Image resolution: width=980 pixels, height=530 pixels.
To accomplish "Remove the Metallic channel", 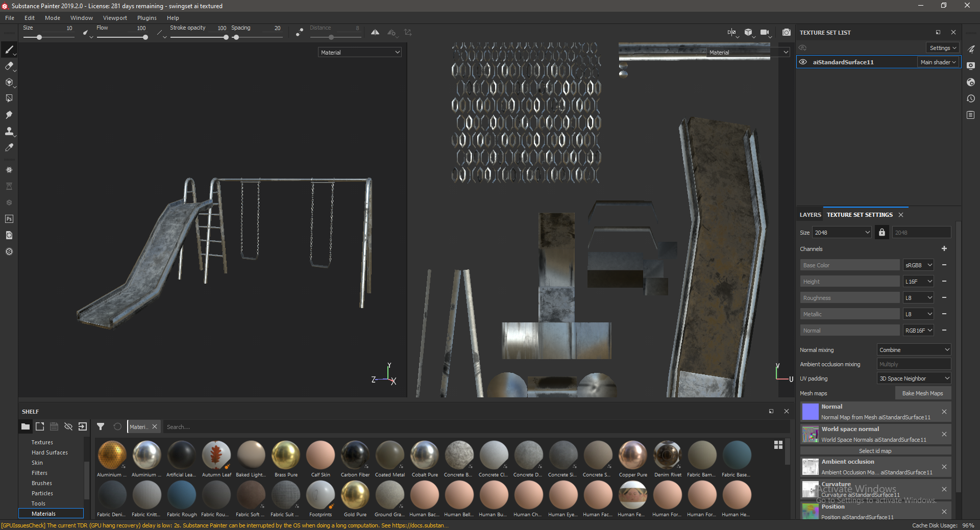I will (944, 314).
